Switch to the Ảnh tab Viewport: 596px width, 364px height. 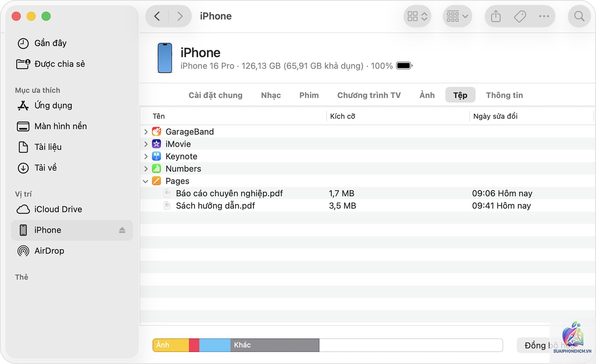[x=427, y=95]
